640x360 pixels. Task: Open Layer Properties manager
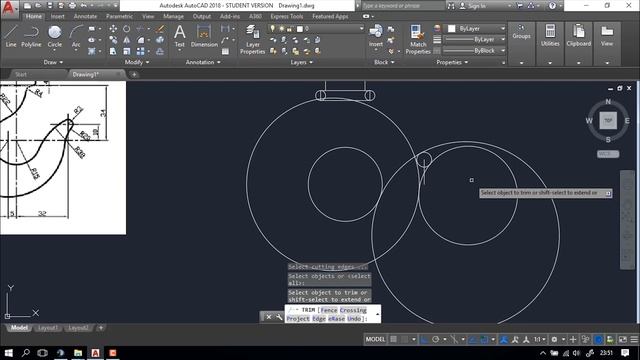click(x=252, y=39)
